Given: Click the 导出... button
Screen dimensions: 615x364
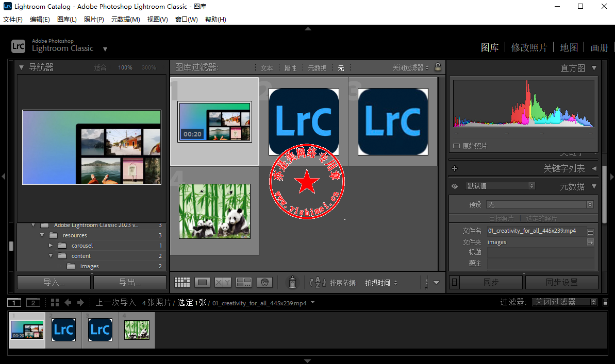Looking at the screenshot, I should [130, 282].
